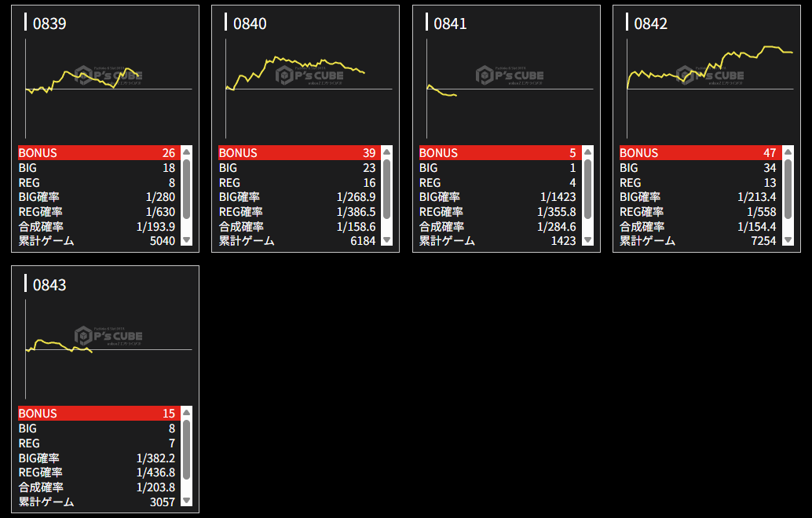Hit scroll up arrow in machine 0842 stats
The height and width of the screenshot is (518, 812).
pos(788,152)
